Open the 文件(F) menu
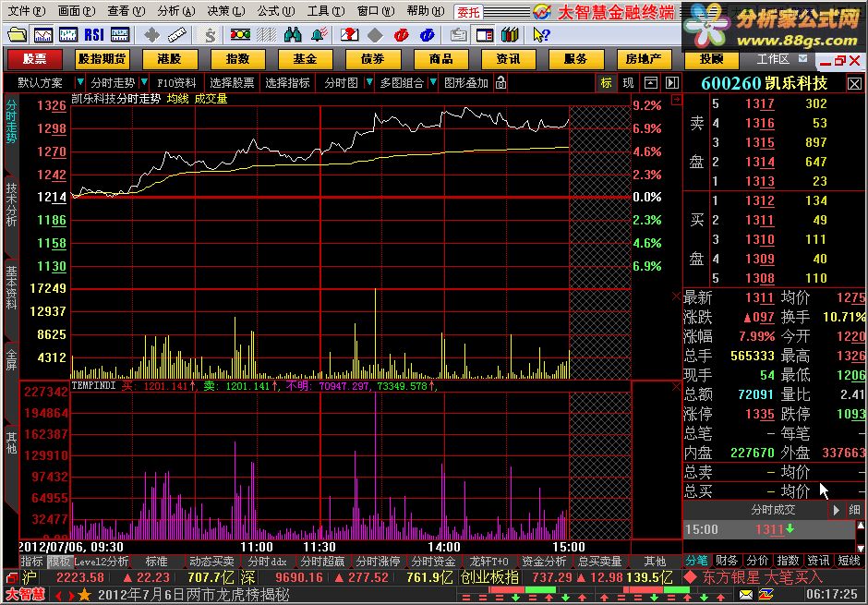This screenshot has height=605, width=868. tap(27, 11)
